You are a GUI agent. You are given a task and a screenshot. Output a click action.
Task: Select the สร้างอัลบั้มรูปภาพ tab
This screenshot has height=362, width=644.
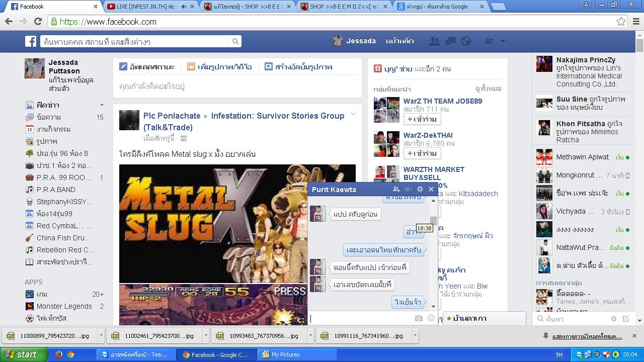(298, 66)
